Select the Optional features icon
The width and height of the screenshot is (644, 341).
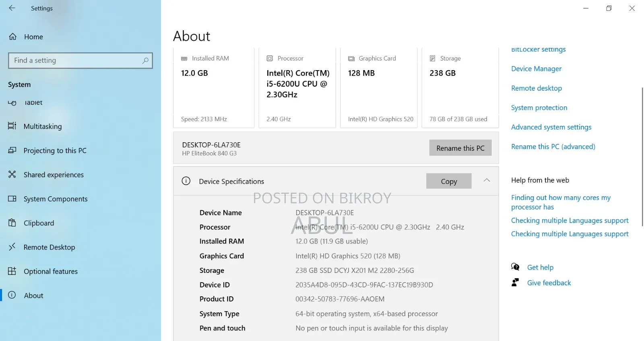pyautogui.click(x=12, y=271)
